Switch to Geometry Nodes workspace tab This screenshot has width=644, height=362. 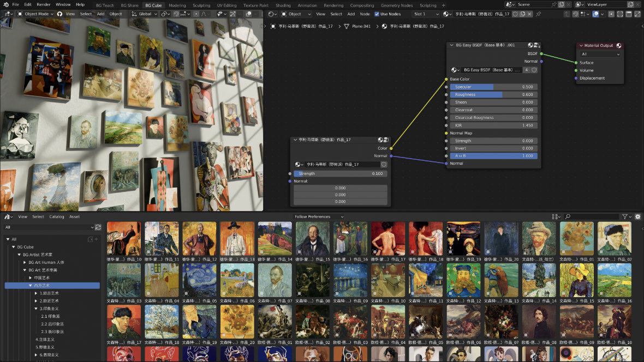[x=397, y=5]
